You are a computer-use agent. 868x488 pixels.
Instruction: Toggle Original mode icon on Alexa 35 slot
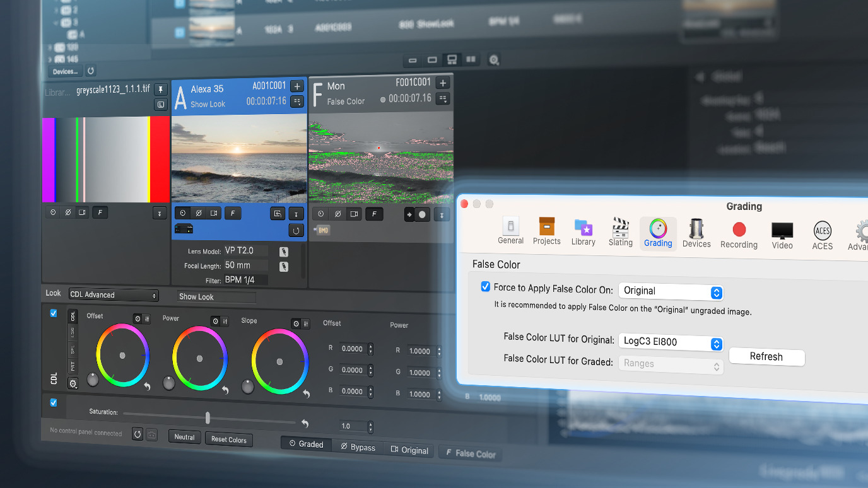pos(214,214)
